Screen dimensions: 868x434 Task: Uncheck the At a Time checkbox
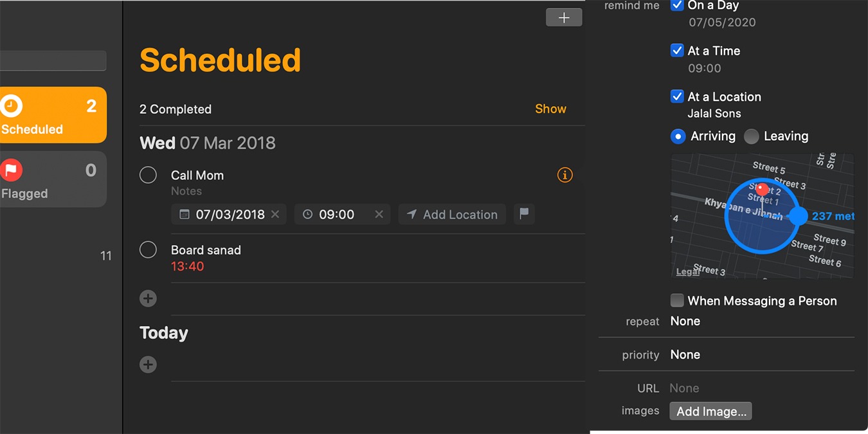676,50
